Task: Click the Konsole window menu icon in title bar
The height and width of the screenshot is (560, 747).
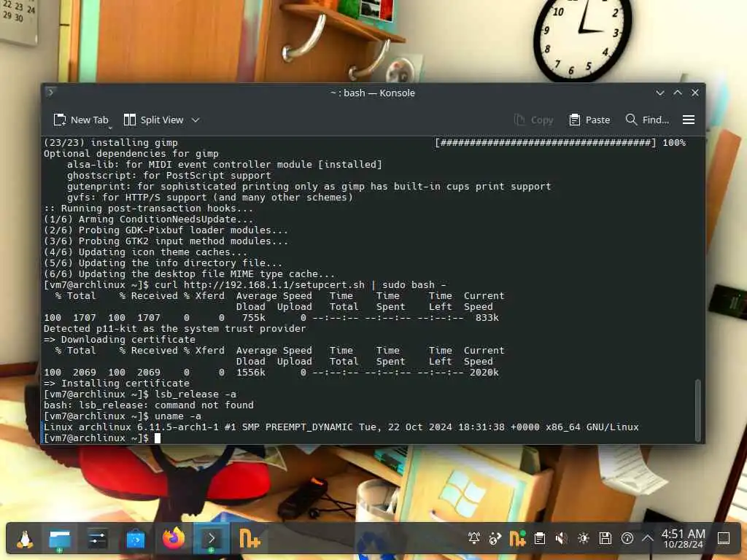Action: coord(50,93)
